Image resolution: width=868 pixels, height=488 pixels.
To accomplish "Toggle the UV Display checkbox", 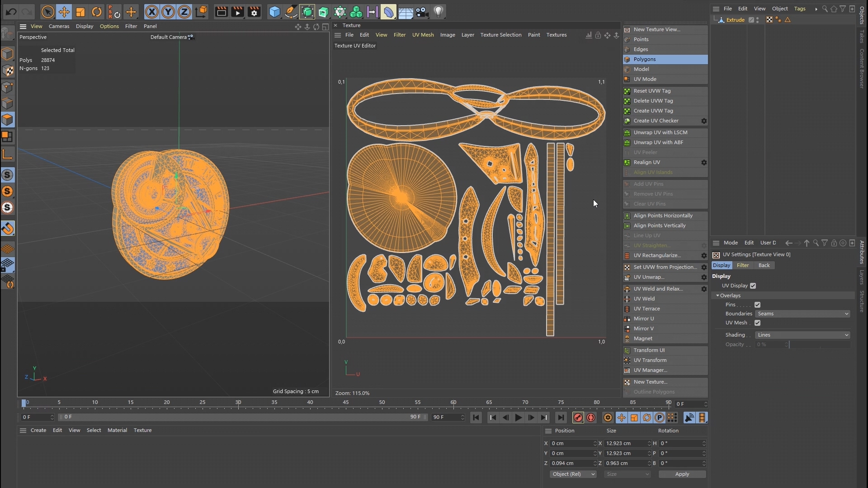I will 753,286.
